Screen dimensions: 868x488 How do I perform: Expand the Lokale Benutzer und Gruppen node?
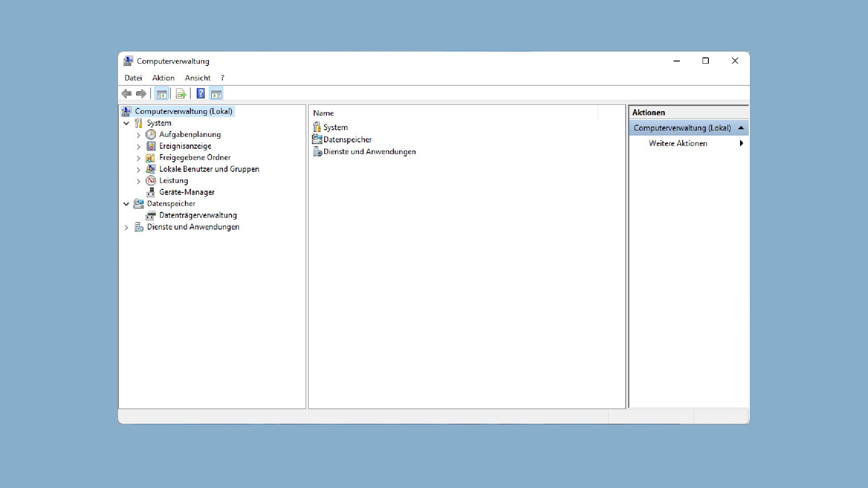[x=139, y=169]
